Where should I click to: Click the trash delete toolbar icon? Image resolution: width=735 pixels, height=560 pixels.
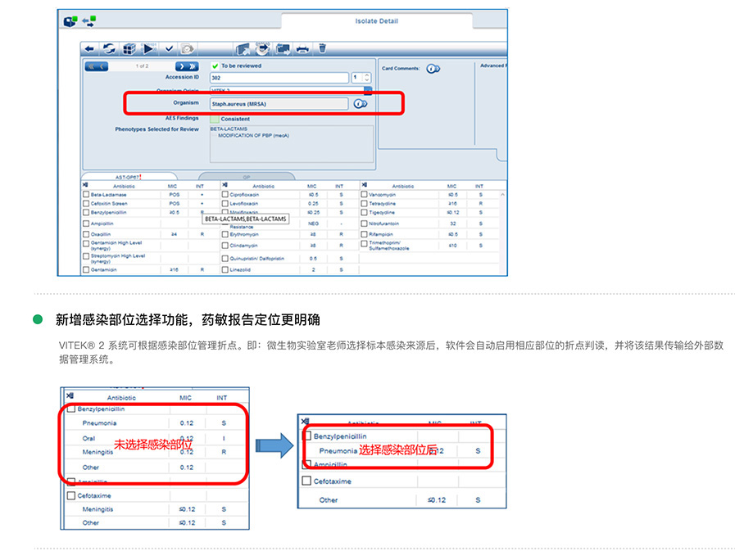(322, 49)
